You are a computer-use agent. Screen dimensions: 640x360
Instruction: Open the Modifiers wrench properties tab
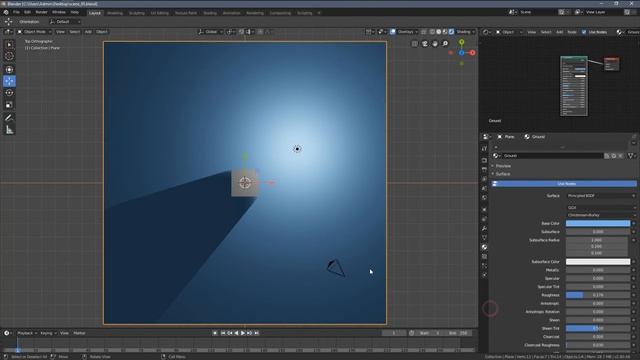pyautogui.click(x=484, y=228)
